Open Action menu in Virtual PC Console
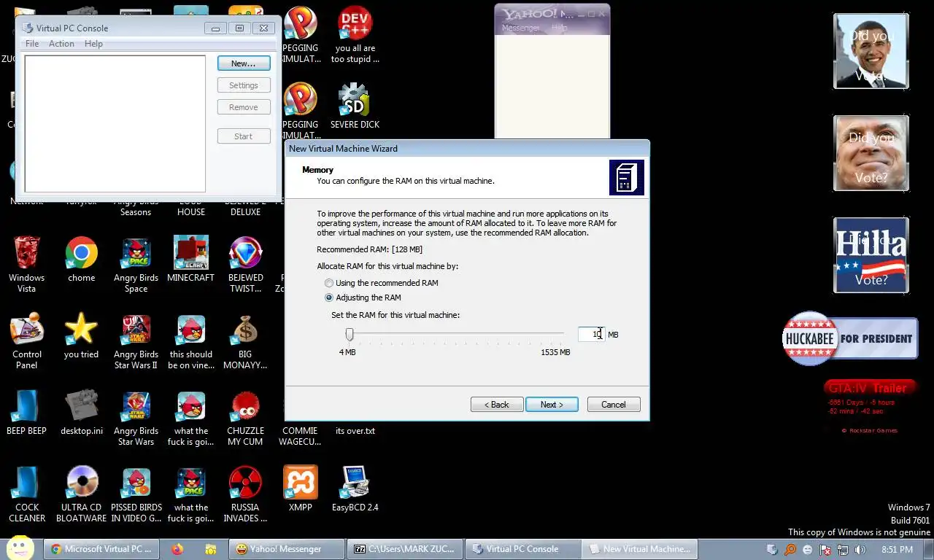The width and height of the screenshot is (934, 560). 61,44
